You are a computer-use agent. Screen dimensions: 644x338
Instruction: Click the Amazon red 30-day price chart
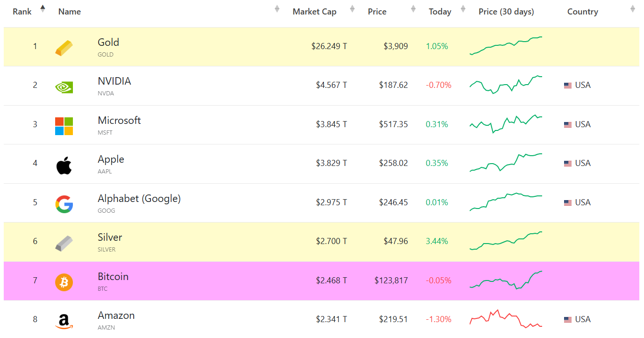point(506,319)
